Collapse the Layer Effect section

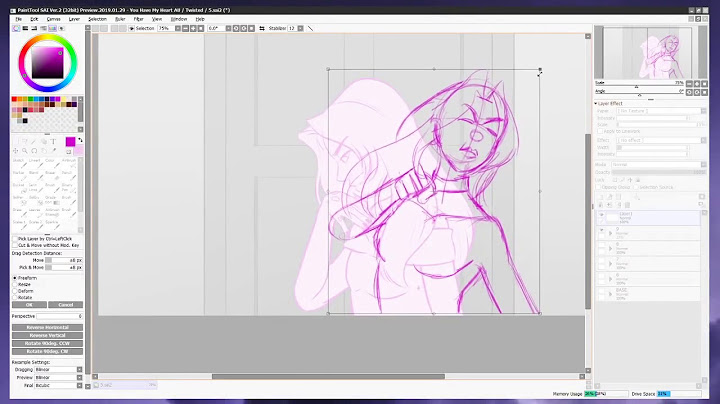(x=596, y=104)
